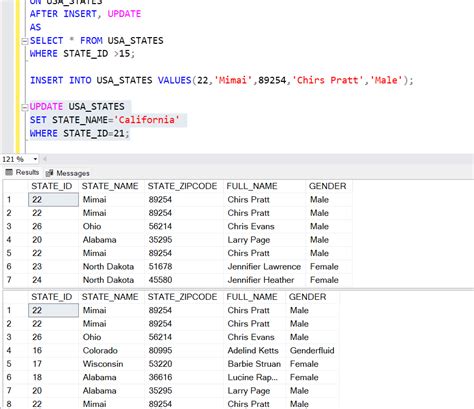The height and width of the screenshot is (409, 474).
Task: Click the 'Jennifier Lawrence' cell
Action: [264, 267]
